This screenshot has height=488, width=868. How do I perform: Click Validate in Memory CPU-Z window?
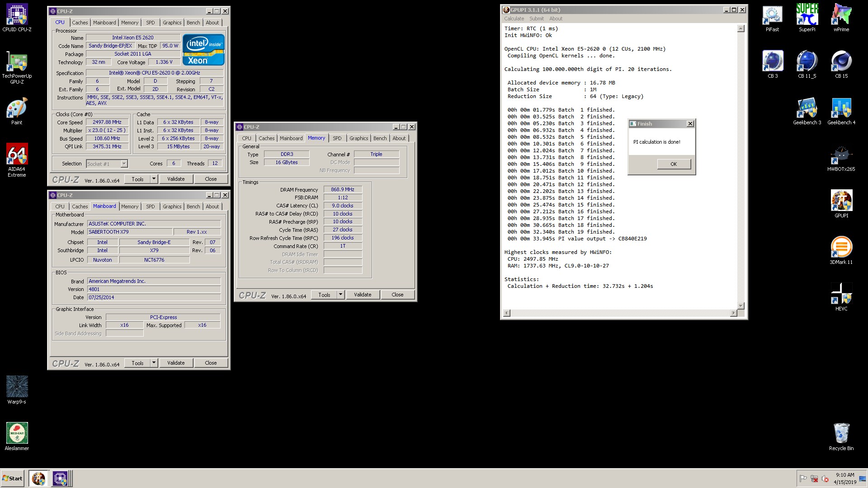click(x=363, y=295)
